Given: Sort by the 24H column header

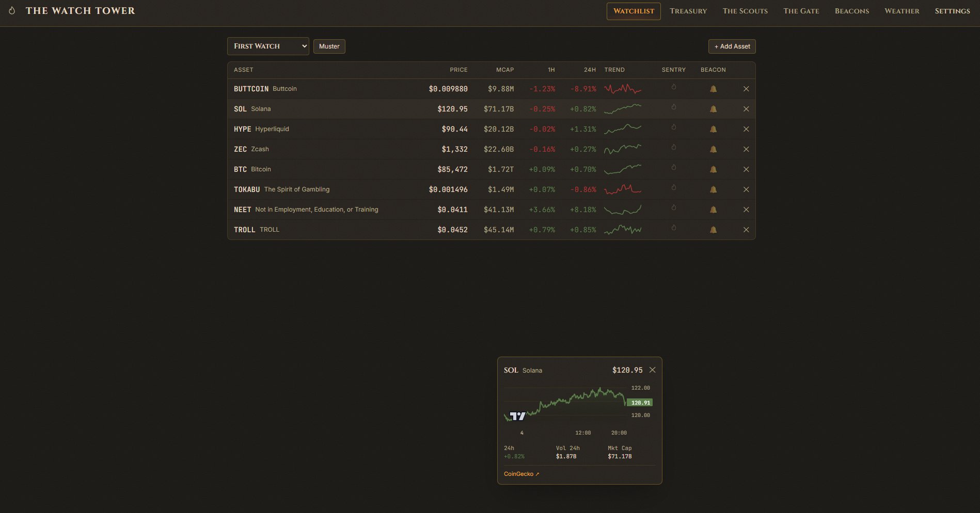Looking at the screenshot, I should (590, 70).
